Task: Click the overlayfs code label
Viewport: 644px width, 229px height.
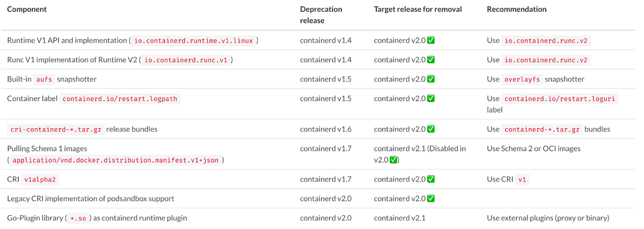Action: pos(522,79)
